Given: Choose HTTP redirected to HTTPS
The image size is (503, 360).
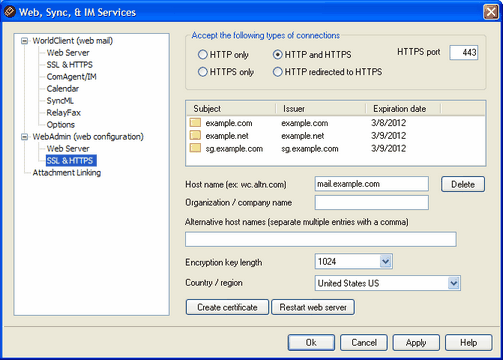Looking at the screenshot, I should (278, 72).
